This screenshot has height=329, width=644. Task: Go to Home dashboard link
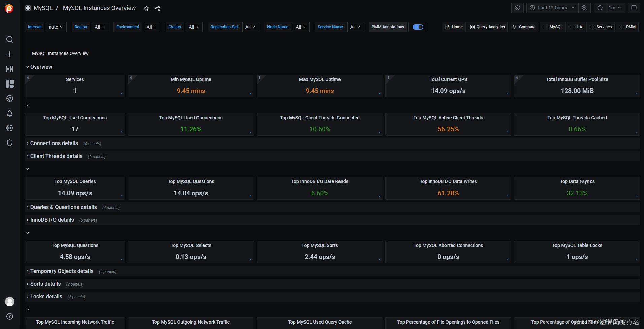click(x=454, y=27)
